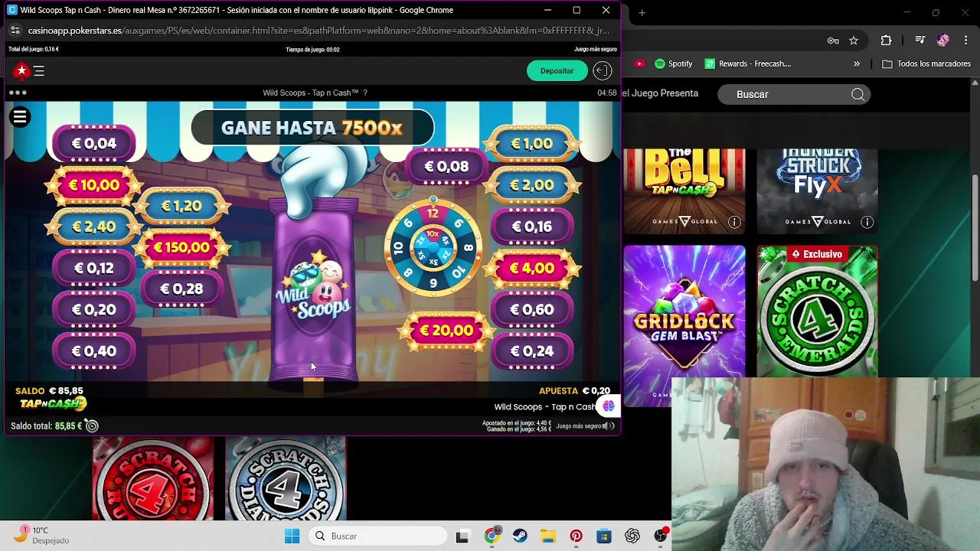Open Thunderstruck FlyX game thumbnail
The width and height of the screenshot is (980, 551).
coord(818,191)
